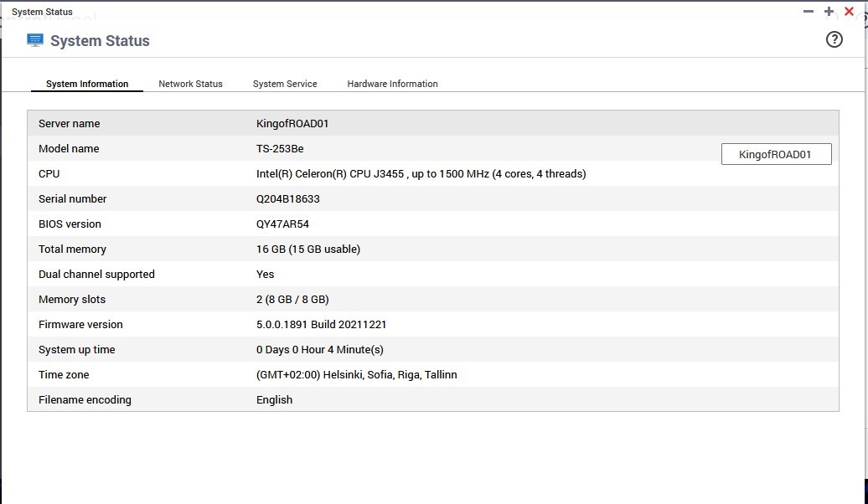Go to the Hardware Information tab
The height and width of the screenshot is (504, 868).
tap(392, 84)
